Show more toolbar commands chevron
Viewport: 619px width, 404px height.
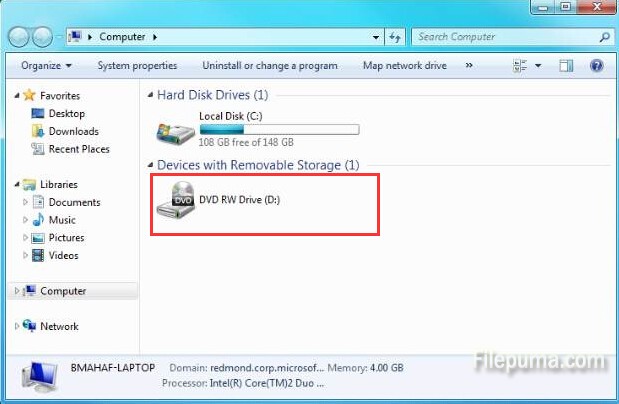tap(469, 66)
